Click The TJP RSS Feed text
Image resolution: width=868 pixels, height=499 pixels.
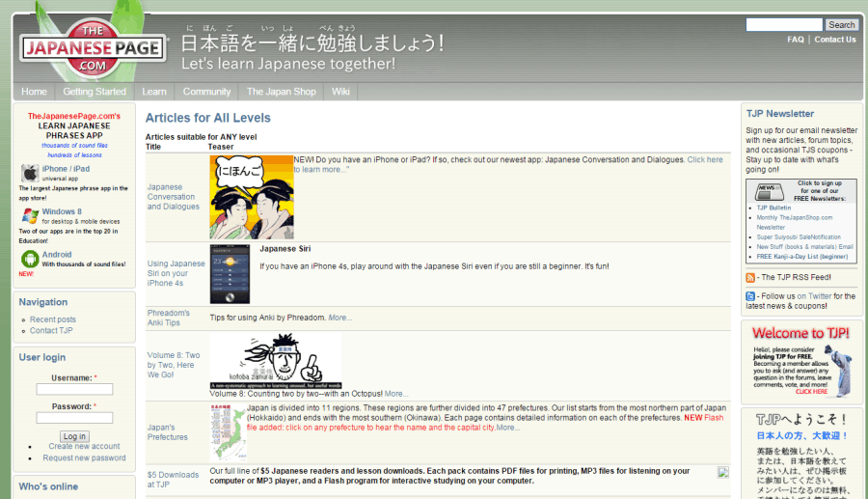point(796,277)
